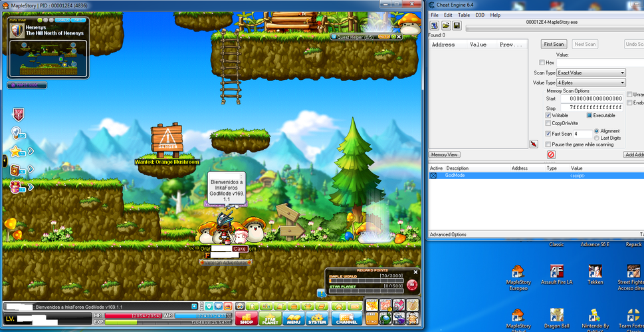Open the MENU book button
The height and width of the screenshot is (332, 644).
tap(294, 318)
